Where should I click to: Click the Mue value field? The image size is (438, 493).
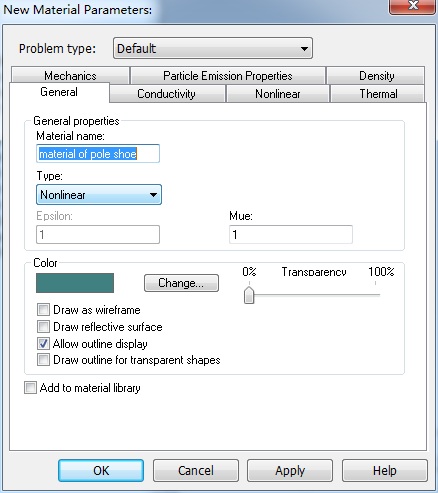click(291, 234)
